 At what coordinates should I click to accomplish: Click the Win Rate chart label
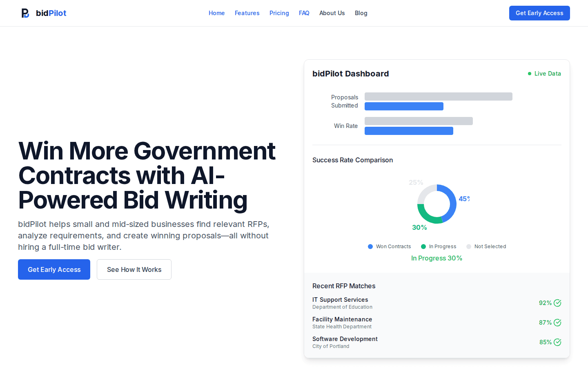point(346,126)
